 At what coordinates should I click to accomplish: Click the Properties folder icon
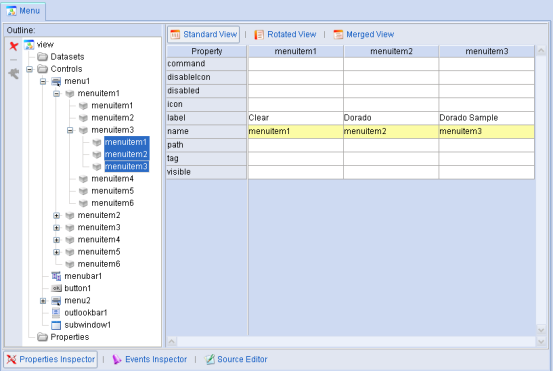click(43, 337)
